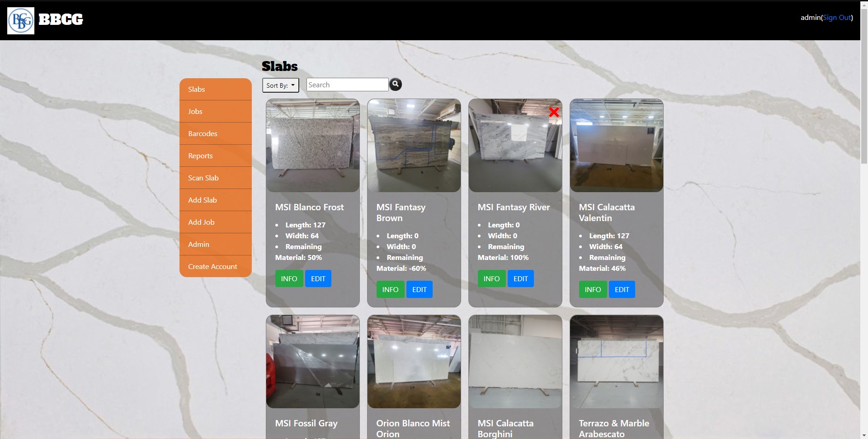868x439 pixels.
Task: Open the Terrazo & Marble Arabescato photo
Action: (617, 362)
